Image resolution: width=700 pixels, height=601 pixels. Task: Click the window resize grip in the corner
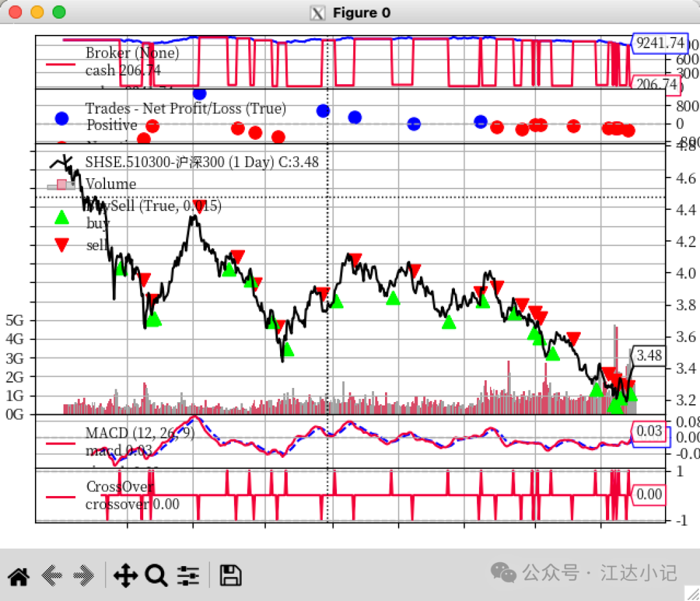click(x=692, y=593)
